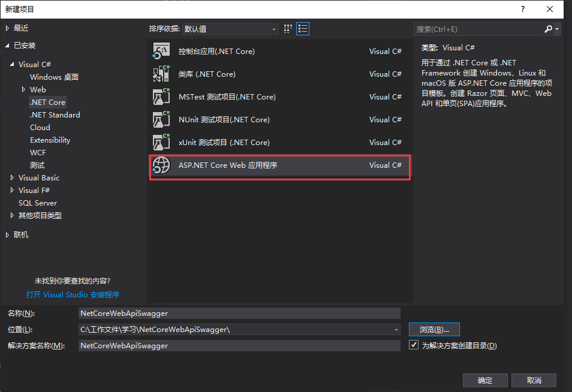Expand the 其他项目类型 tree node
This screenshot has height=392, width=572.
(x=12, y=216)
